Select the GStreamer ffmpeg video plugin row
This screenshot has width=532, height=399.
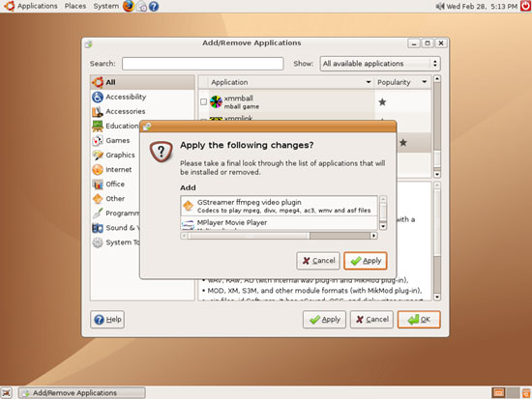(x=279, y=206)
